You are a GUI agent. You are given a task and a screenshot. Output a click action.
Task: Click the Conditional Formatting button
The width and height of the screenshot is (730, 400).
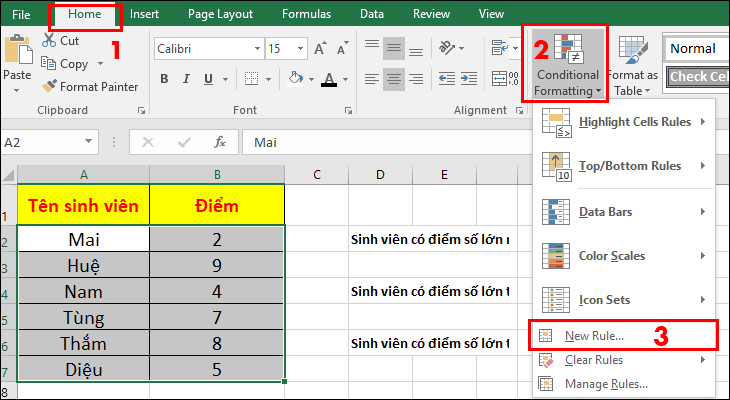point(567,65)
